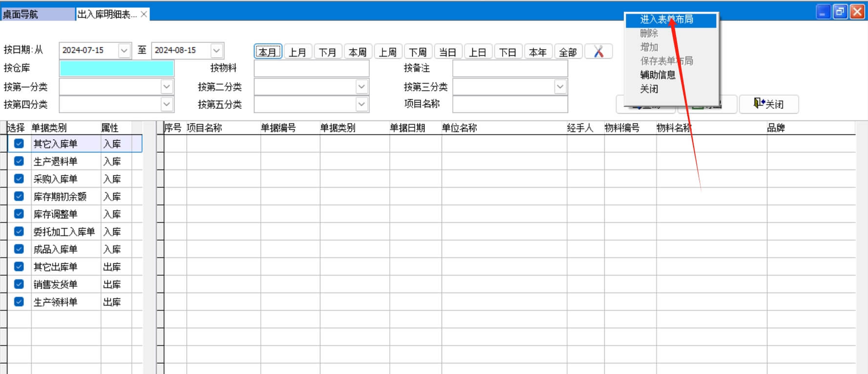Open the start date 2024-07-15 dropdown

tap(124, 50)
